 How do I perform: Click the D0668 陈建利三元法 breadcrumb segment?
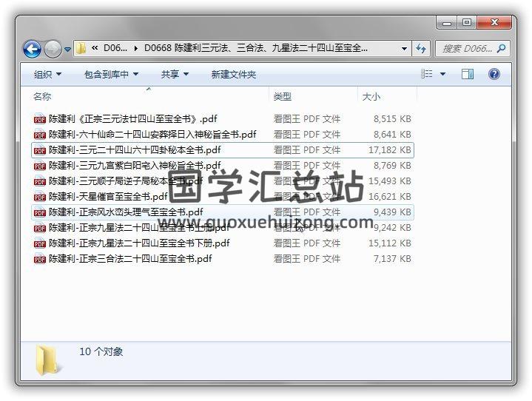[x=256, y=48]
